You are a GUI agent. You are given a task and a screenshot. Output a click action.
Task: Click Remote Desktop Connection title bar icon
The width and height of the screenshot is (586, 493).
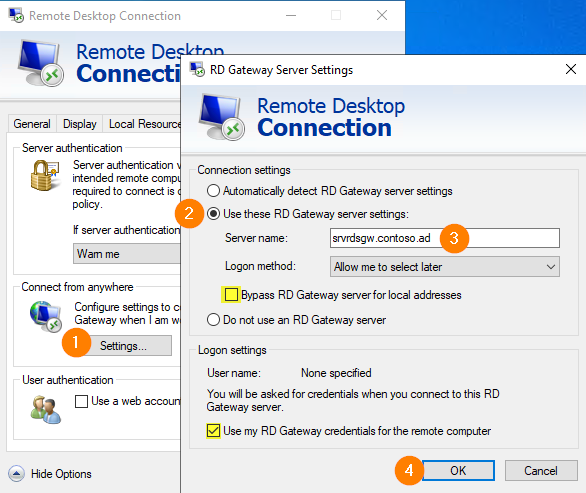pos(16,15)
